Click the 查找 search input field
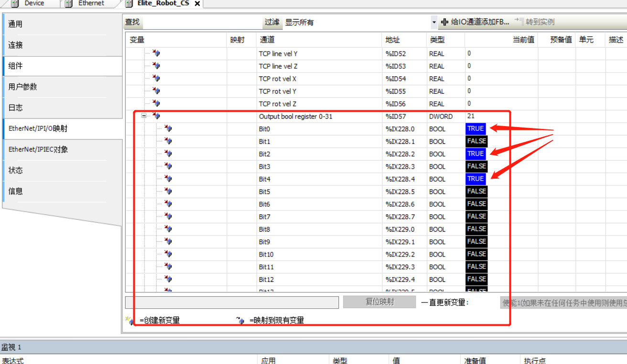 [202, 22]
